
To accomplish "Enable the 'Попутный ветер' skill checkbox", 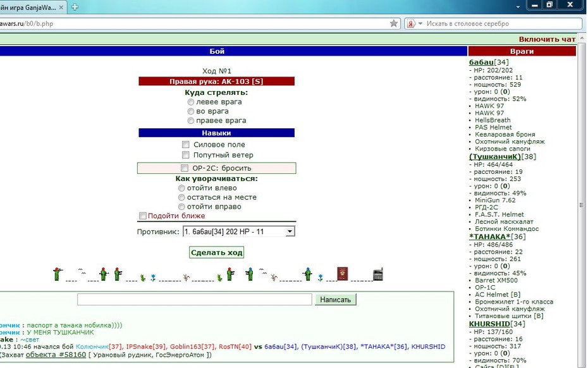I will point(186,155).
